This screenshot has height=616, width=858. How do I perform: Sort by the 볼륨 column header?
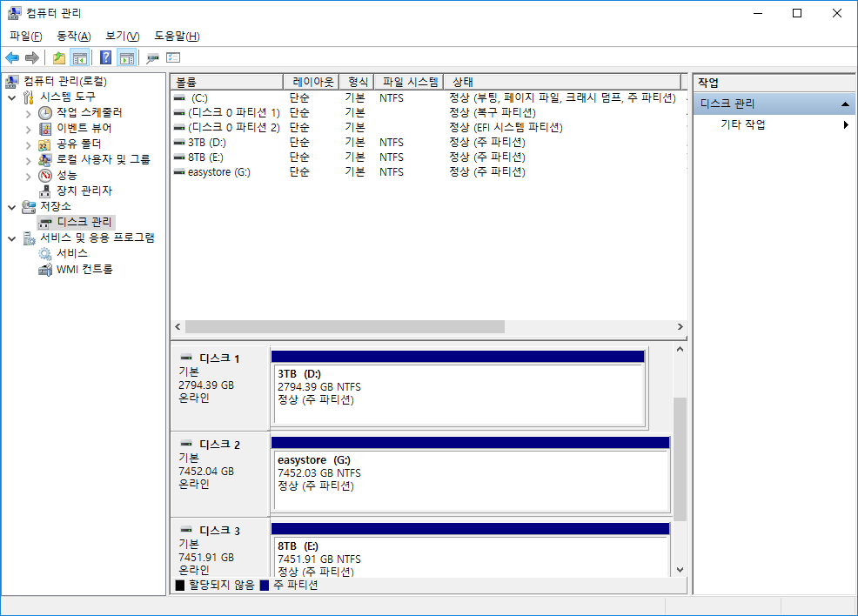coord(226,82)
